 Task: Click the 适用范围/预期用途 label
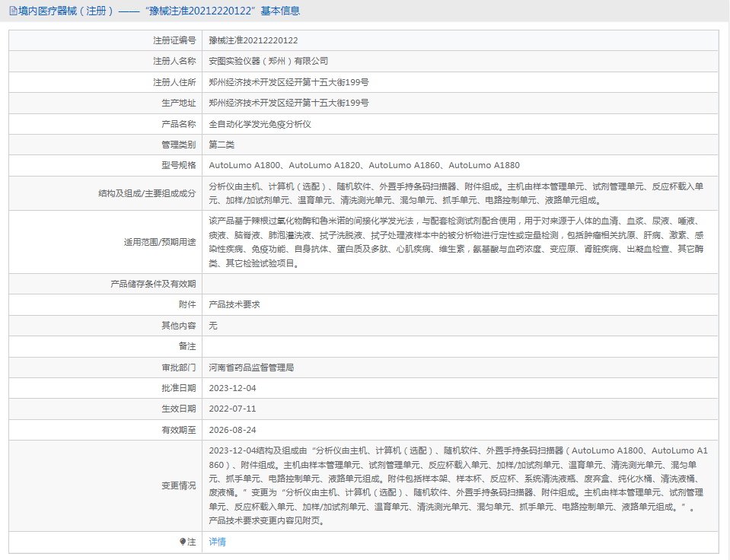160,242
